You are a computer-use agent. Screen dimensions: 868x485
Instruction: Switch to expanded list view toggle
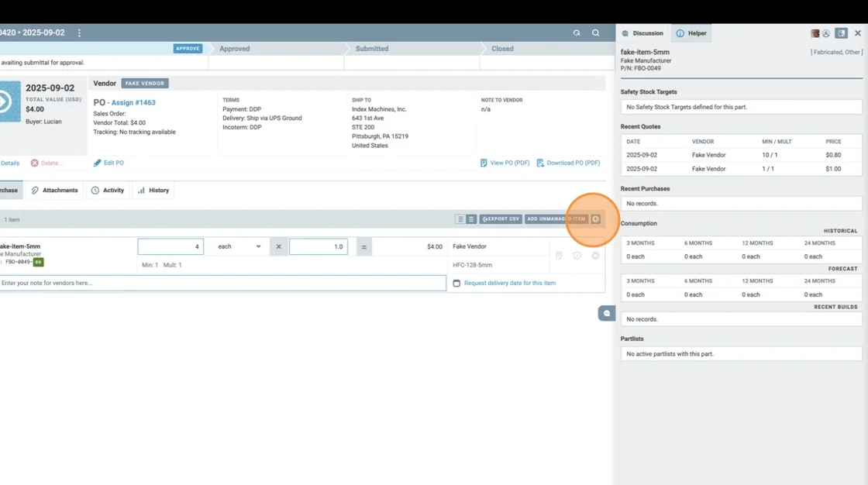tap(471, 219)
